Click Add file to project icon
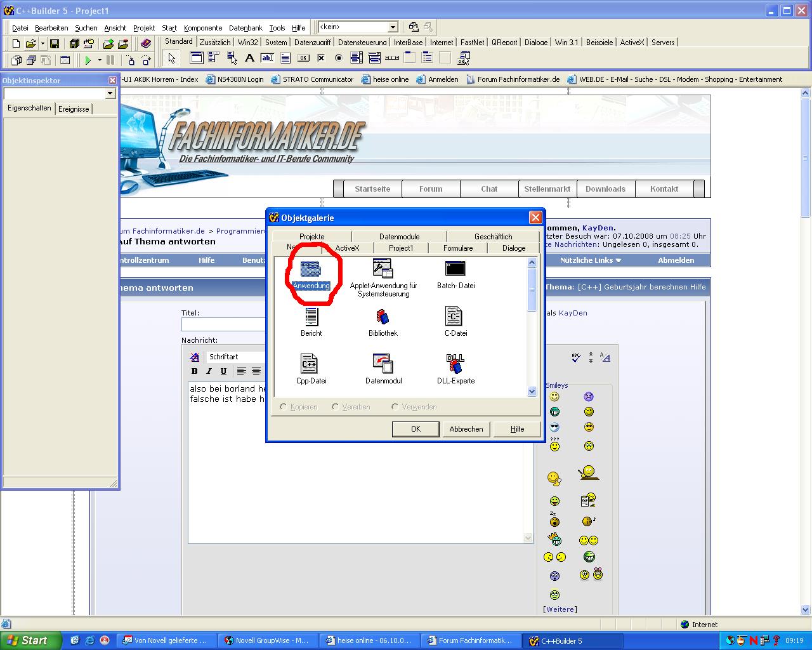 click(x=108, y=44)
